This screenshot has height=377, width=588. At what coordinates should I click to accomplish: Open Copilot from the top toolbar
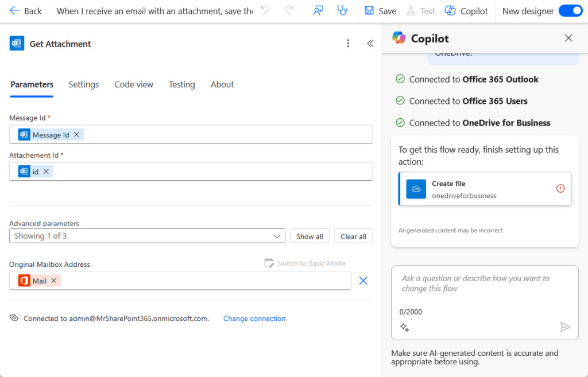[466, 11]
